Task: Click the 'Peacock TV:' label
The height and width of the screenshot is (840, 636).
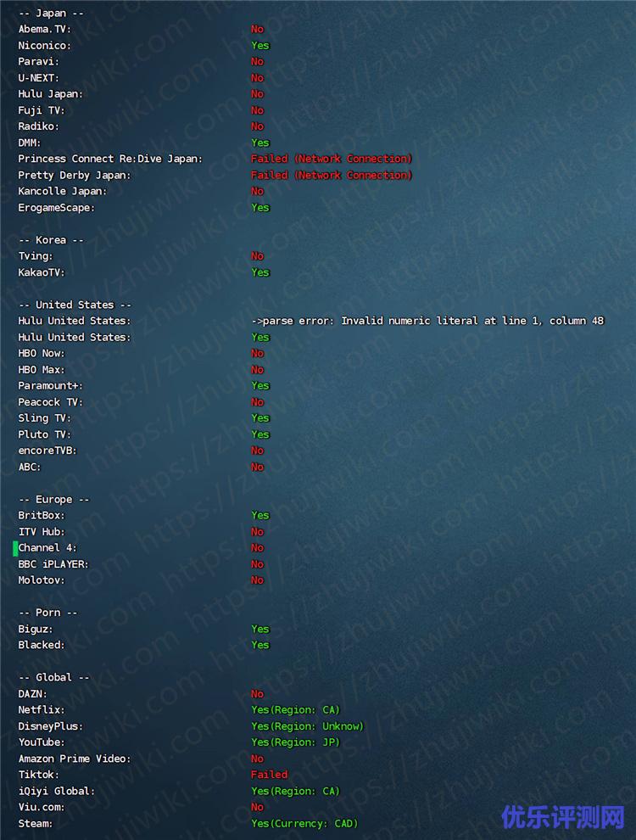Action: [x=50, y=402]
